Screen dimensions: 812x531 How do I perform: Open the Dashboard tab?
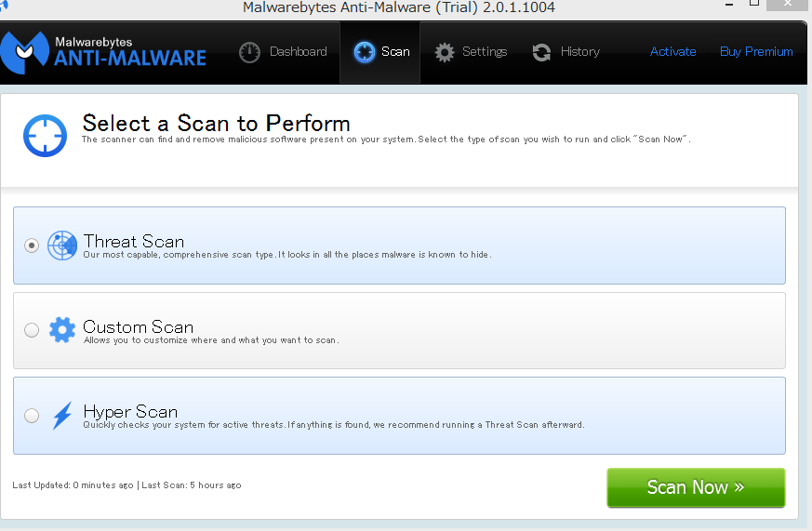283,52
